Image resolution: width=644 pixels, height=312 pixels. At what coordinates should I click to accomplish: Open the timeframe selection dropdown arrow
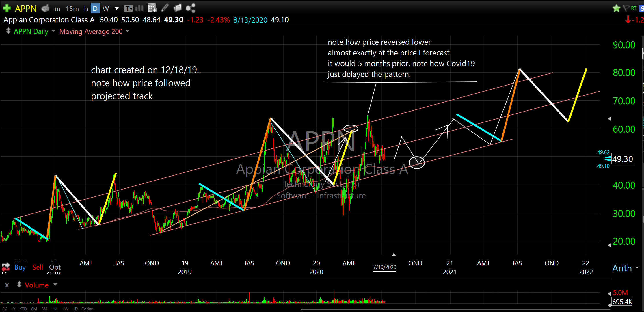(x=117, y=8)
